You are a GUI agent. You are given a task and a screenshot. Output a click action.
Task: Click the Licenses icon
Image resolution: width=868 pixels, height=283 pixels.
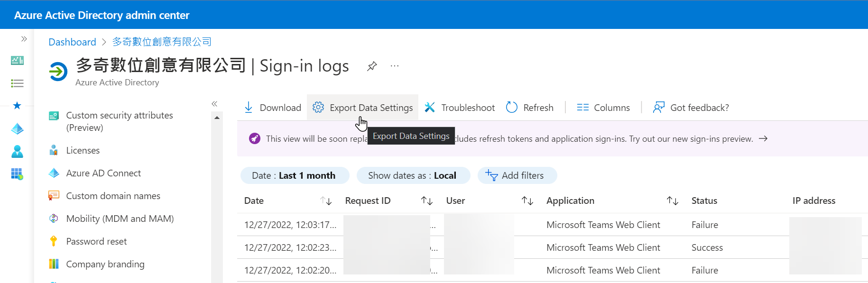click(x=54, y=150)
